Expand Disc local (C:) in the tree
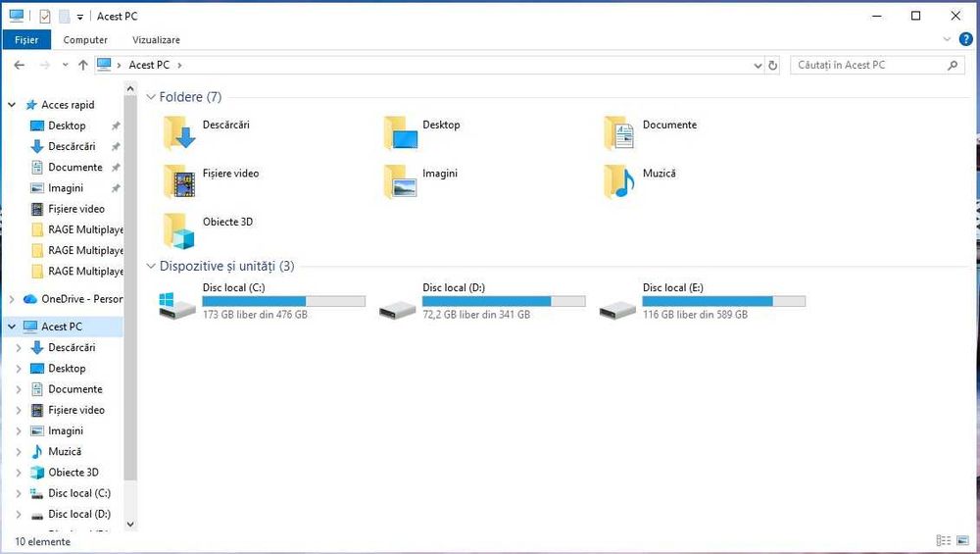 [19, 493]
